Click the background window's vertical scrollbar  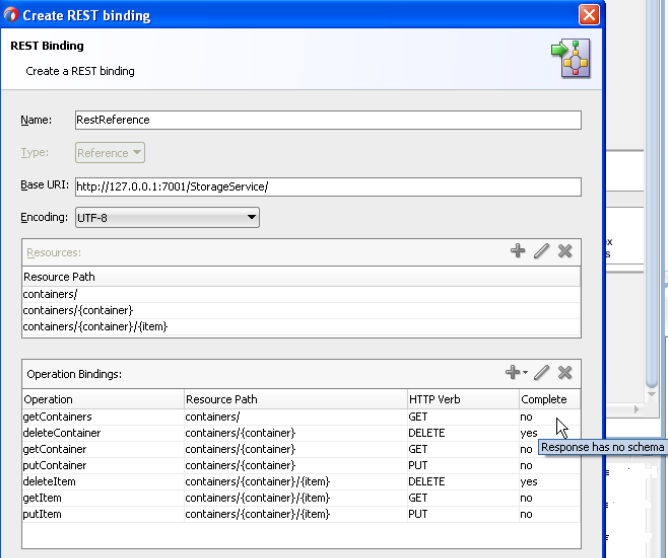click(652, 192)
